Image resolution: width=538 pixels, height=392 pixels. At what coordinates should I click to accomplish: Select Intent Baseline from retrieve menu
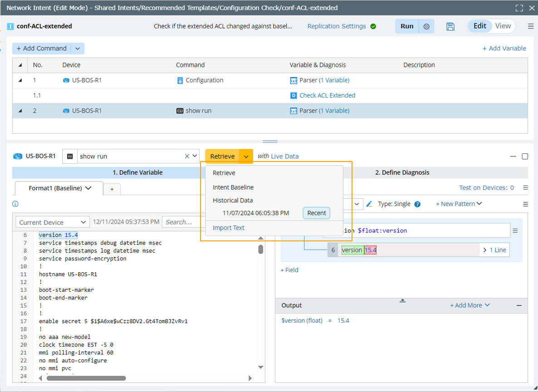tap(233, 187)
